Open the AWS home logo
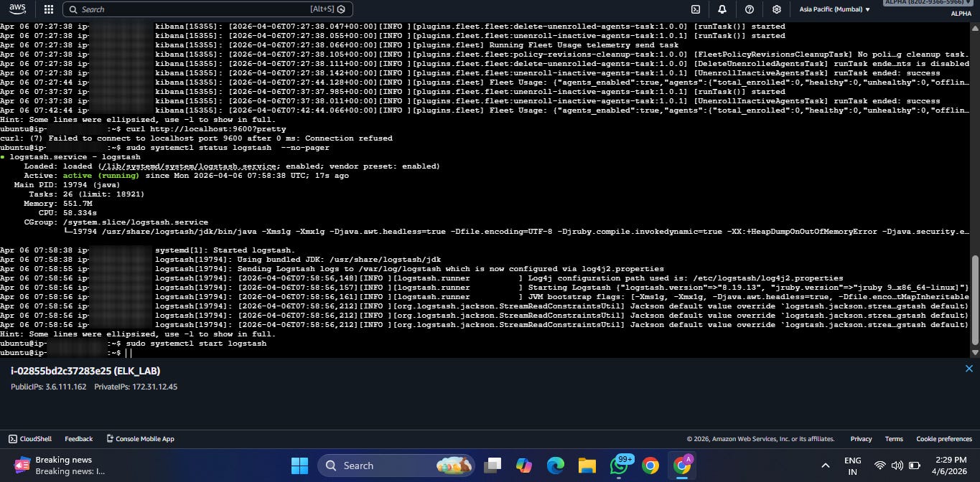 [x=18, y=9]
